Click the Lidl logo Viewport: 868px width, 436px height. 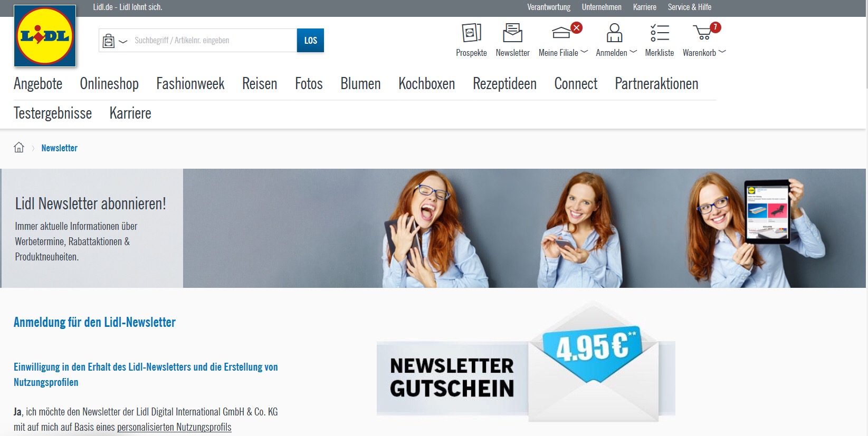pos(45,36)
